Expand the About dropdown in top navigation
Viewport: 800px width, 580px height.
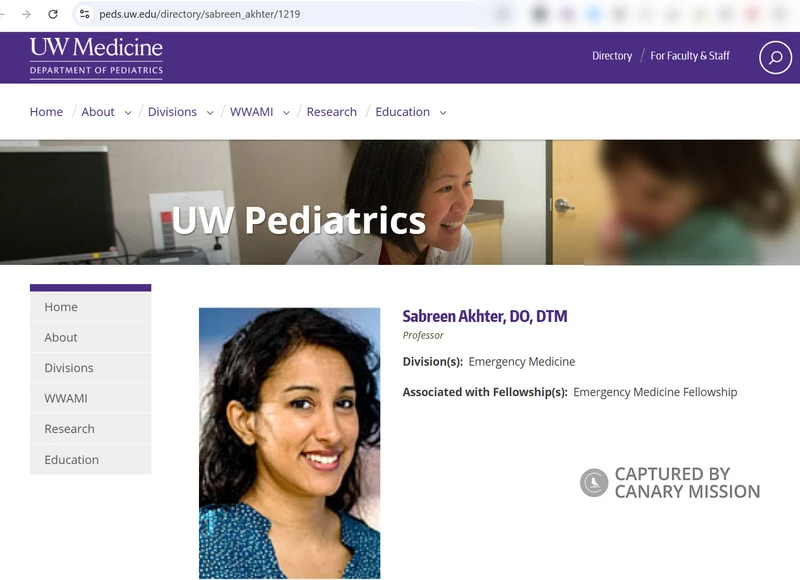tap(128, 113)
